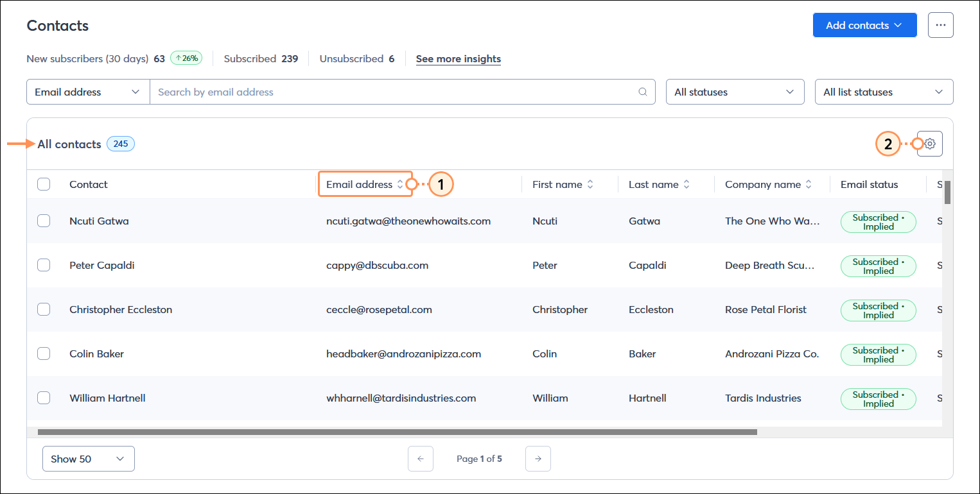Image resolution: width=980 pixels, height=494 pixels.
Task: Open the more options ellipsis menu
Action: coord(940,24)
